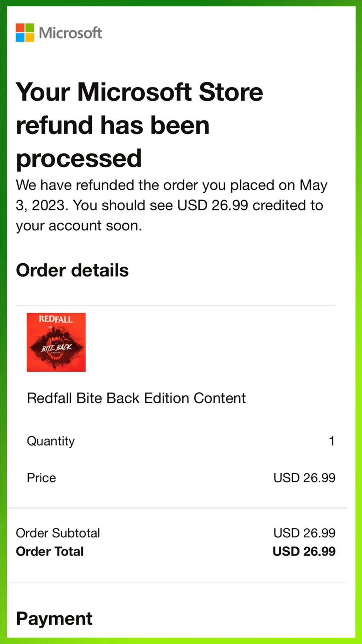Click the item price USD 26.99

[x=304, y=478]
